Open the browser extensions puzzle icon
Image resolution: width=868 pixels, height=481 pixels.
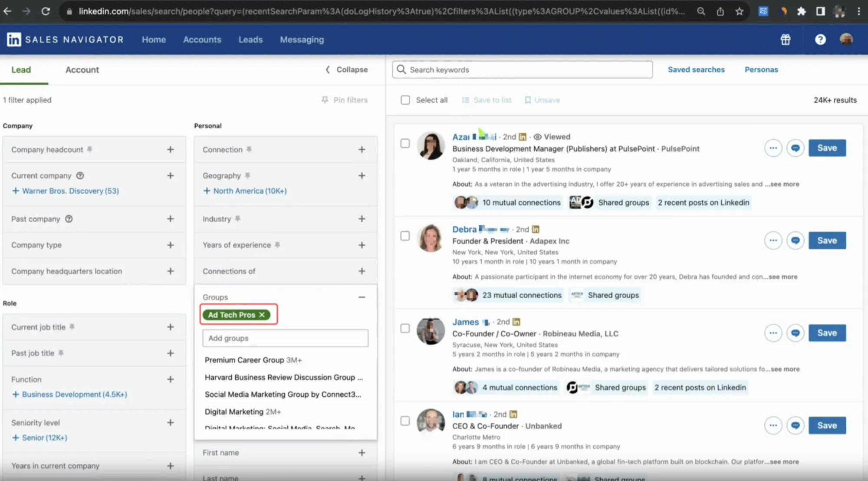(801, 11)
